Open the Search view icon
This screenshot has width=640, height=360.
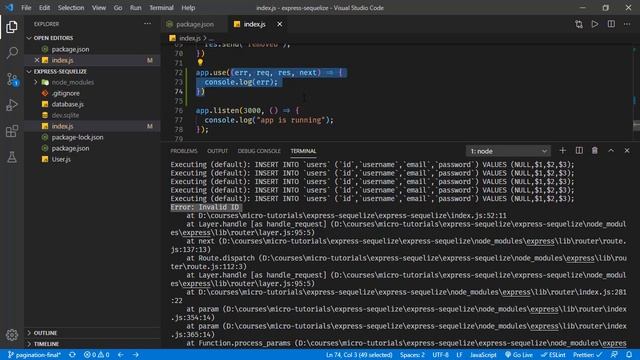pyautogui.click(x=12, y=53)
